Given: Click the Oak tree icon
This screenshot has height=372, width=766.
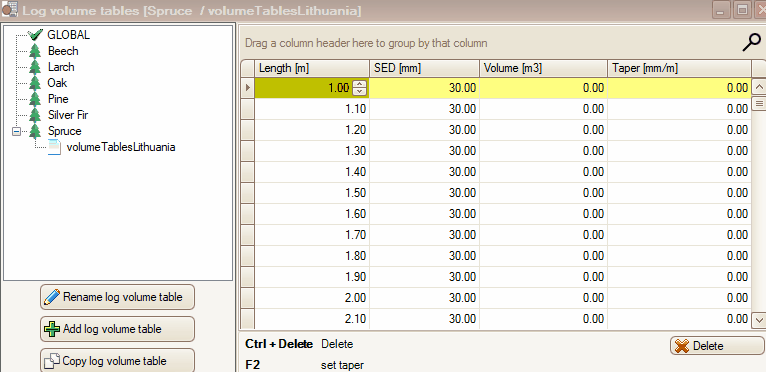Looking at the screenshot, I should pos(35,83).
